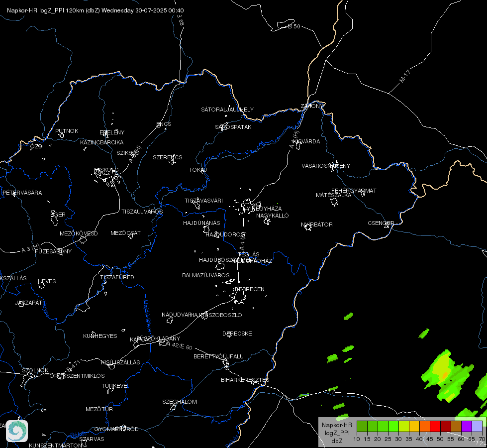Click the TISZAÚJVÁROS label
Viewport: 487px width, 448px height.
pyautogui.click(x=142, y=212)
